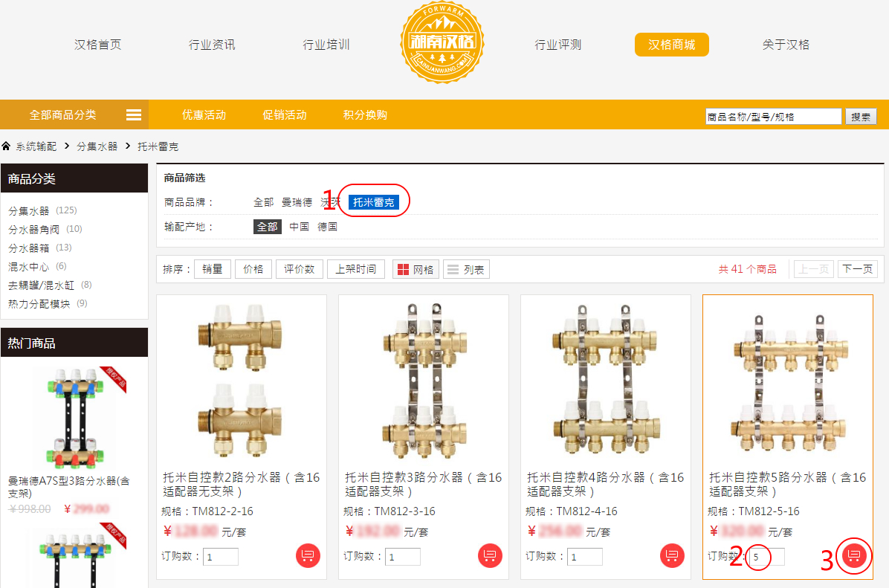Click the 上一页 previous page button
The width and height of the screenshot is (889, 588).
coord(814,269)
